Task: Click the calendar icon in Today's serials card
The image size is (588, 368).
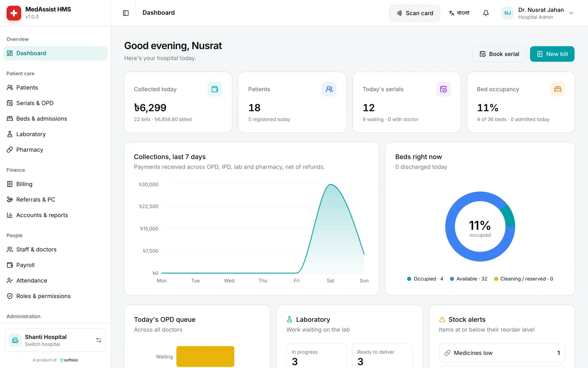Action: pos(443,89)
